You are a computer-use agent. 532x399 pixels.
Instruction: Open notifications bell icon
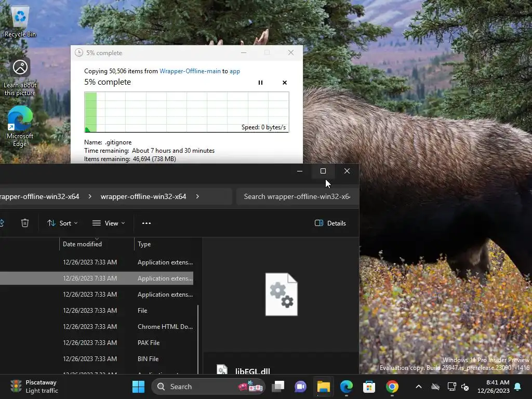pyautogui.click(x=518, y=387)
